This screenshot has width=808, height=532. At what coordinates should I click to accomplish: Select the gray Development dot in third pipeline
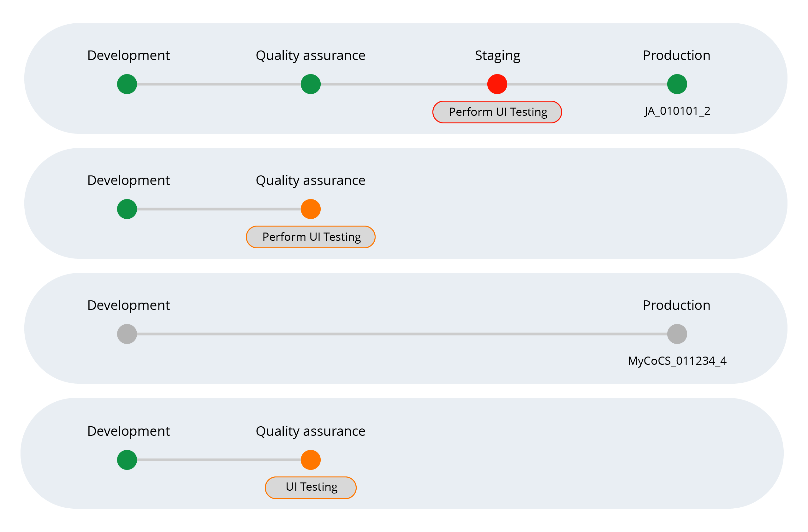127,334
